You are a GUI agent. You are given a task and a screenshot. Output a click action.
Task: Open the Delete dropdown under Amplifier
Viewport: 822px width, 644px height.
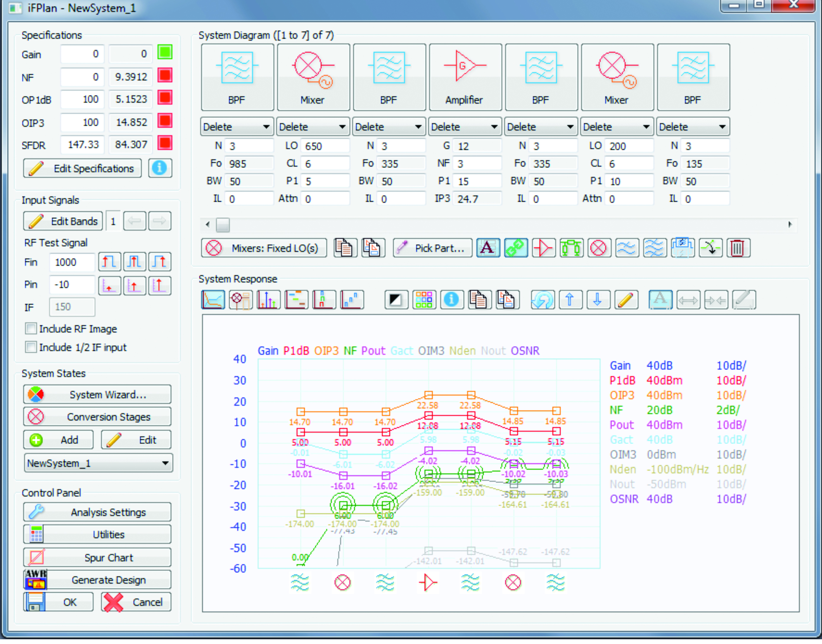coord(465,127)
